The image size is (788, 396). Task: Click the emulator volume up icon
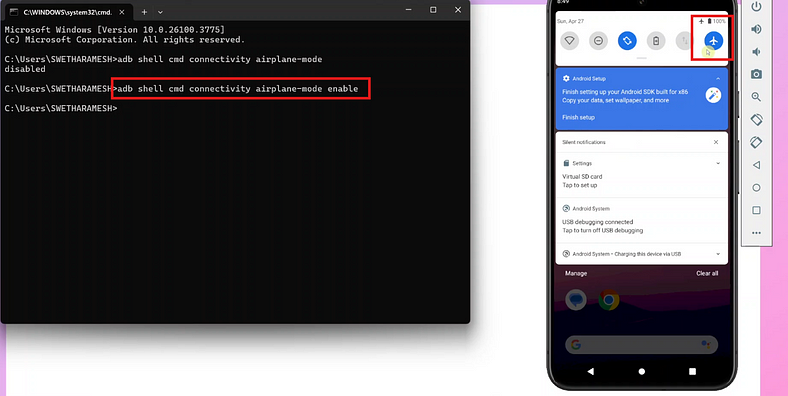coord(756,29)
